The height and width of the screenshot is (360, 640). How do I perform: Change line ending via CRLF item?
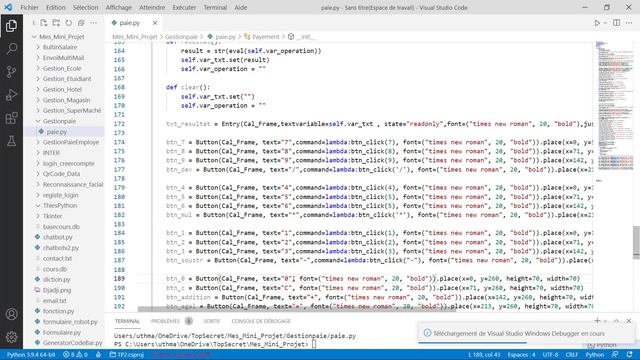click(x=571, y=355)
